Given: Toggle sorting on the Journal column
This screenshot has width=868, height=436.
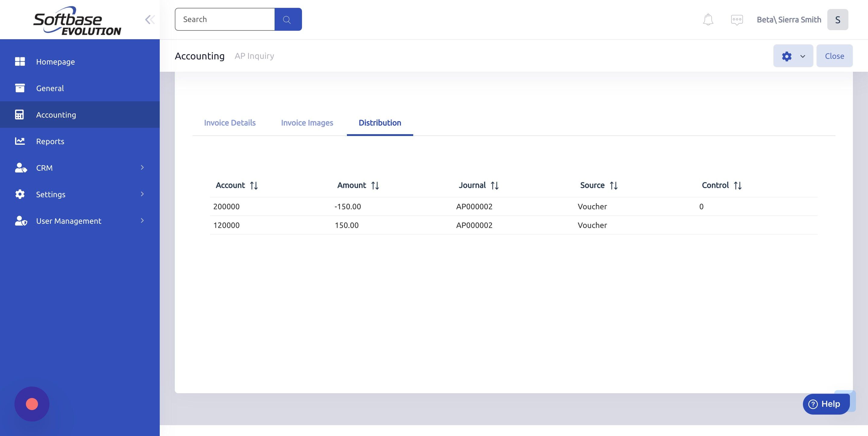Looking at the screenshot, I should point(495,185).
